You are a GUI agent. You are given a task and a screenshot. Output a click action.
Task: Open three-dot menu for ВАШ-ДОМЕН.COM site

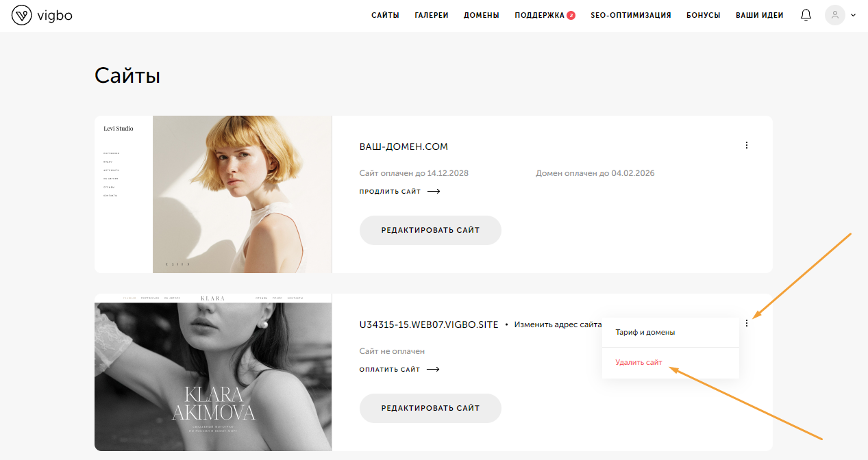tap(746, 145)
